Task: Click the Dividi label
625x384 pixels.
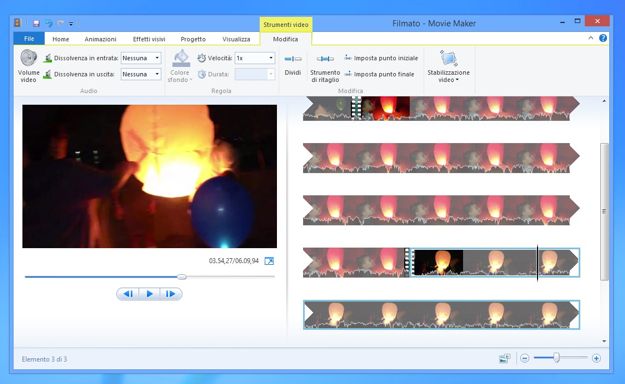Action: coord(293,73)
